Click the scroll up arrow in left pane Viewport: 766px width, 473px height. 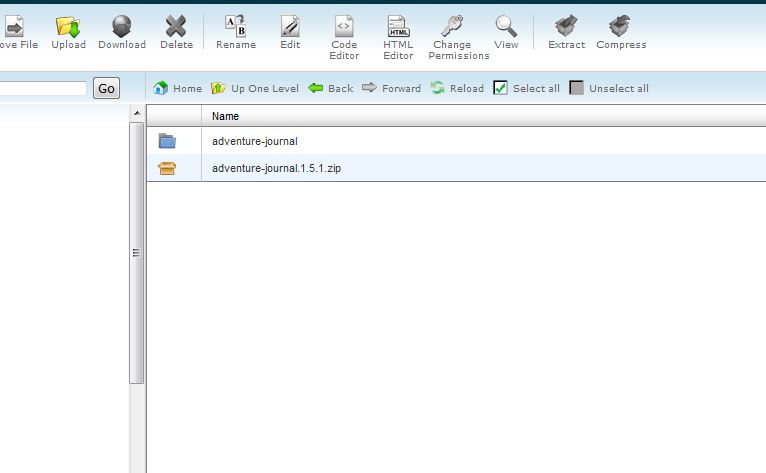[x=137, y=114]
